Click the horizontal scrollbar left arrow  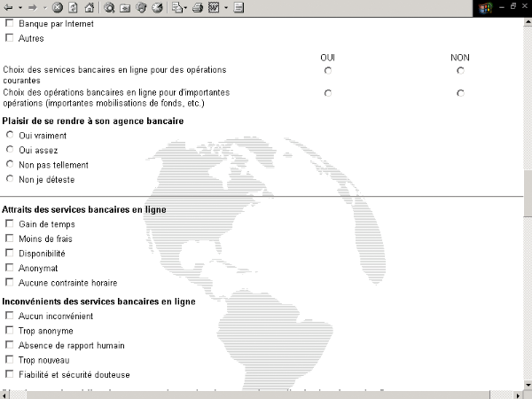4,395
